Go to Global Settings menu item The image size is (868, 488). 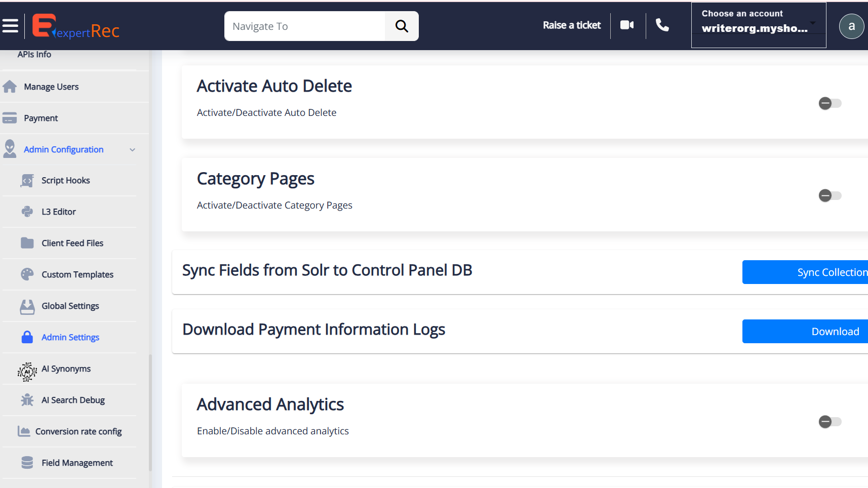pyautogui.click(x=70, y=306)
